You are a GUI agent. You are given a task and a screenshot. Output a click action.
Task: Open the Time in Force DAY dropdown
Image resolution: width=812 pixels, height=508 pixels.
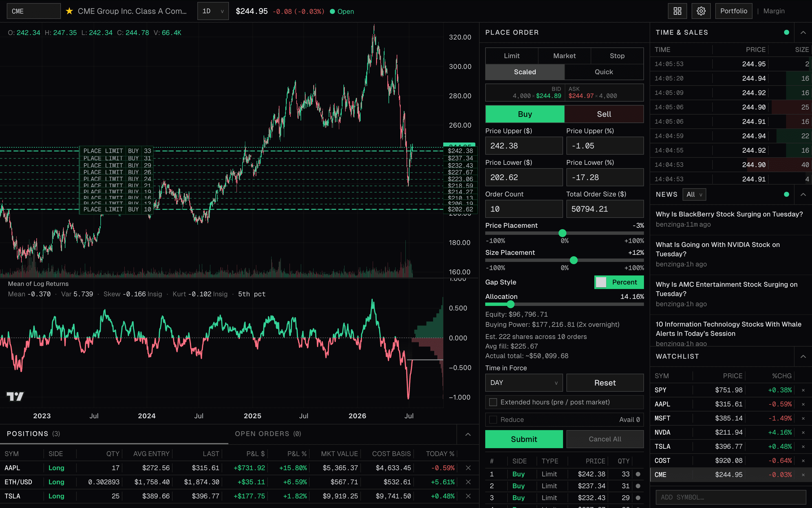click(524, 383)
